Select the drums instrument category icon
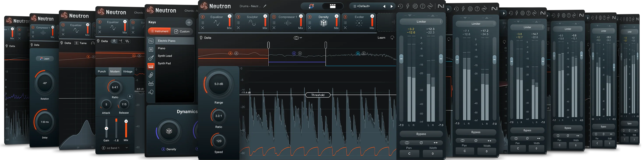Viewport: 644px width, 160px height. (151, 83)
